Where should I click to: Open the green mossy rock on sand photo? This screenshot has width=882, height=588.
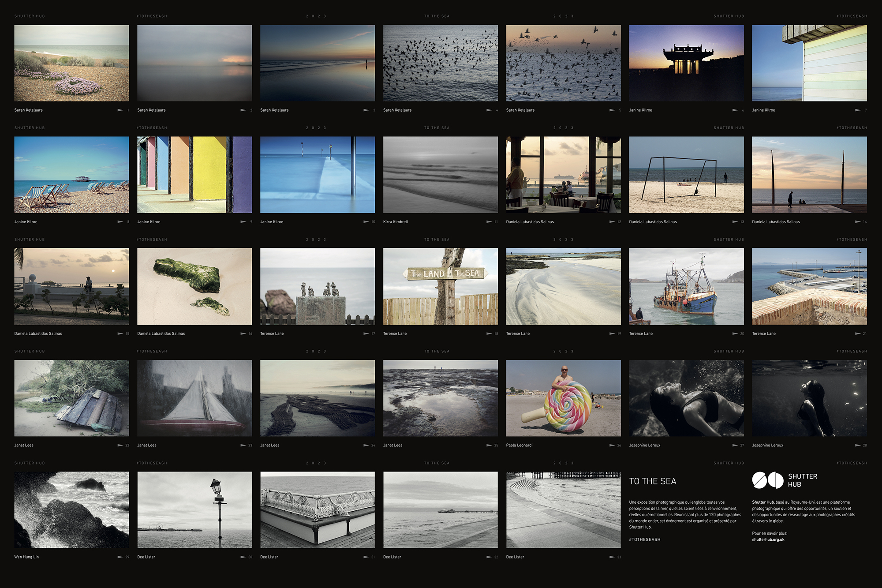coord(194,286)
